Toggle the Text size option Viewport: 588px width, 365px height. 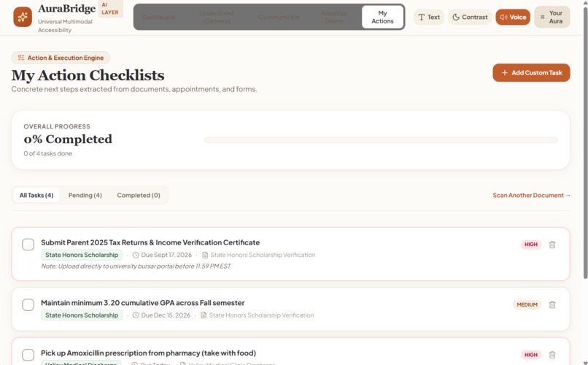429,18
